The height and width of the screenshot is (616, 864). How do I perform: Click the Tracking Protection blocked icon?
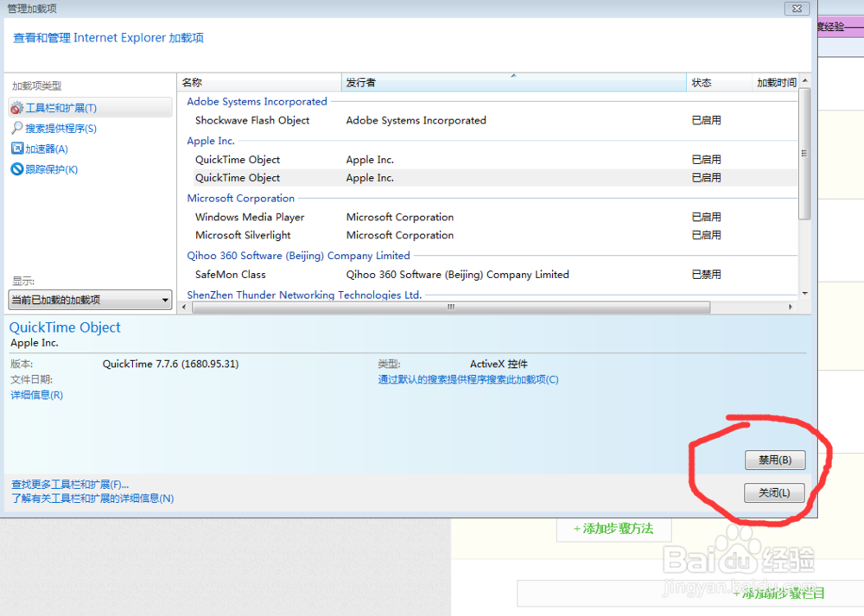17,169
